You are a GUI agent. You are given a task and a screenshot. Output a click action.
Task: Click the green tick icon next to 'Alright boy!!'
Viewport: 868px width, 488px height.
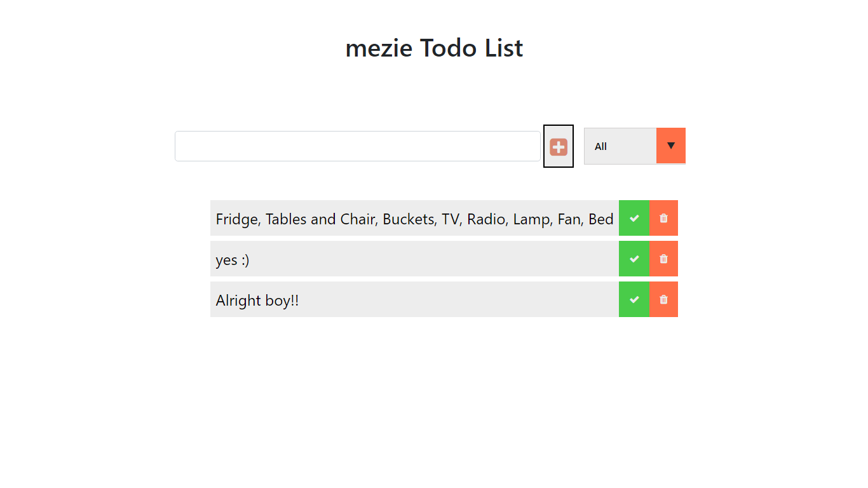(x=634, y=299)
